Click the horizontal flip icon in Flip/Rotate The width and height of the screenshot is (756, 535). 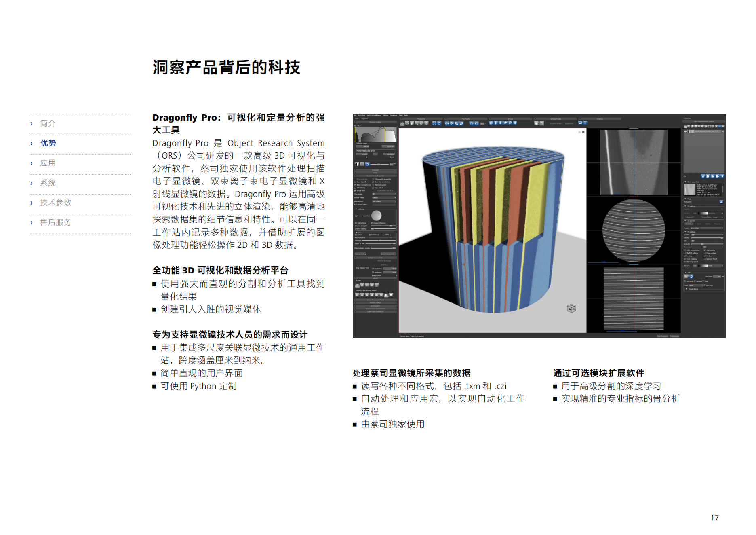[447, 123]
